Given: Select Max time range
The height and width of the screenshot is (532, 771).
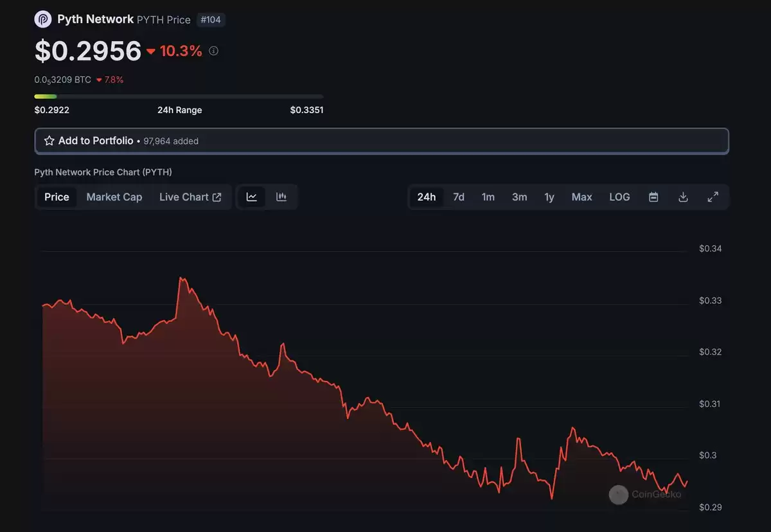Looking at the screenshot, I should (582, 197).
